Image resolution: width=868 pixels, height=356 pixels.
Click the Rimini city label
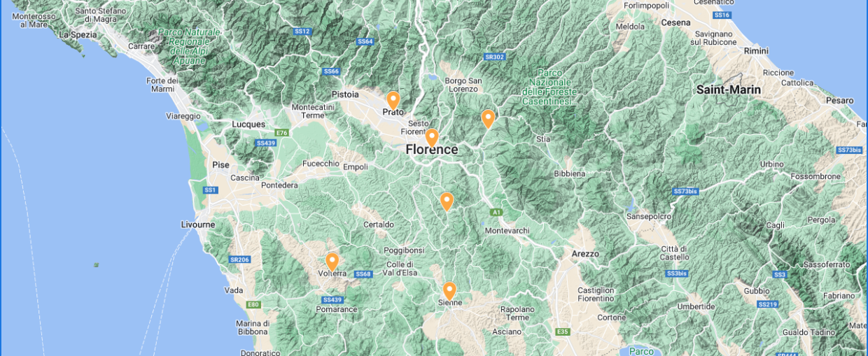(x=756, y=51)
